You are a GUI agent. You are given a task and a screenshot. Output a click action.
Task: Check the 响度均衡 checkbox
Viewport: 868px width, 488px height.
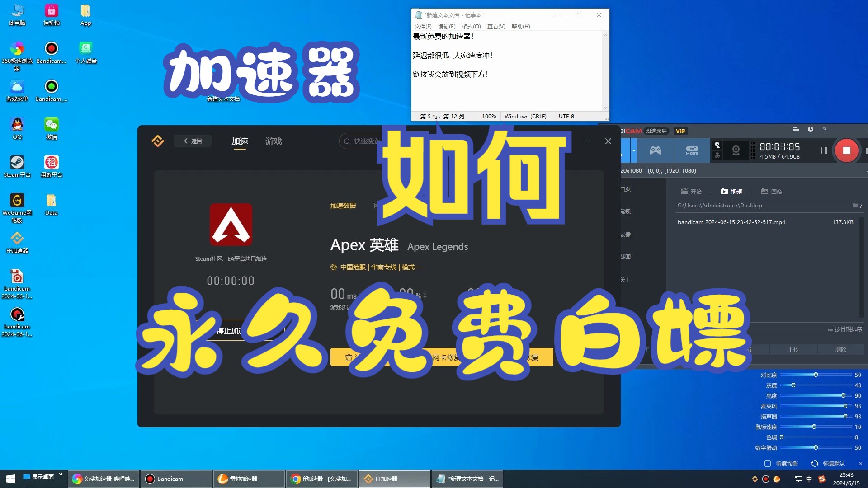click(x=768, y=464)
